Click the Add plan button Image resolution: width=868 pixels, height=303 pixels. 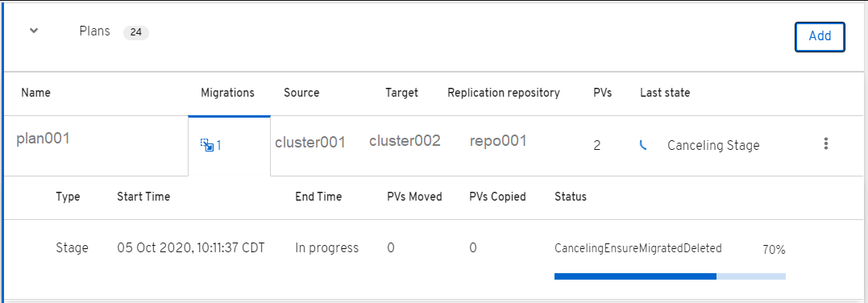820,36
